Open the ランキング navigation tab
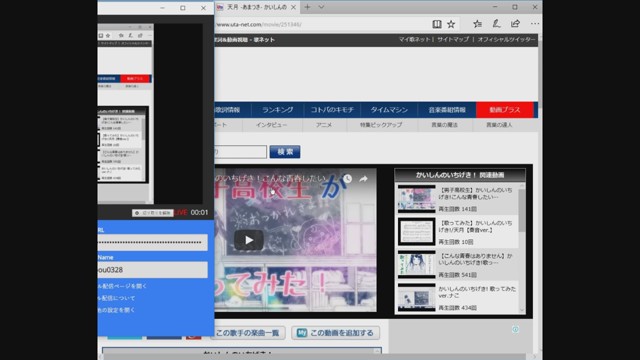 click(278, 110)
